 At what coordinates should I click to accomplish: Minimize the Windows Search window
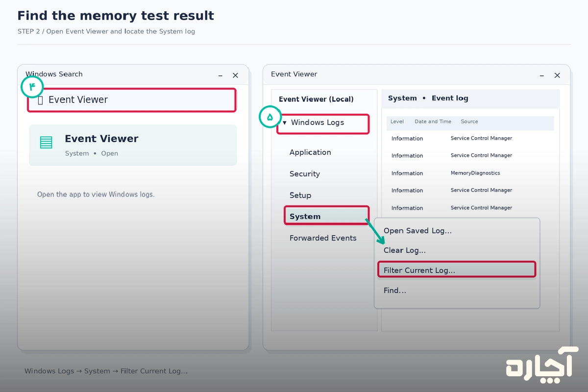[x=220, y=75]
